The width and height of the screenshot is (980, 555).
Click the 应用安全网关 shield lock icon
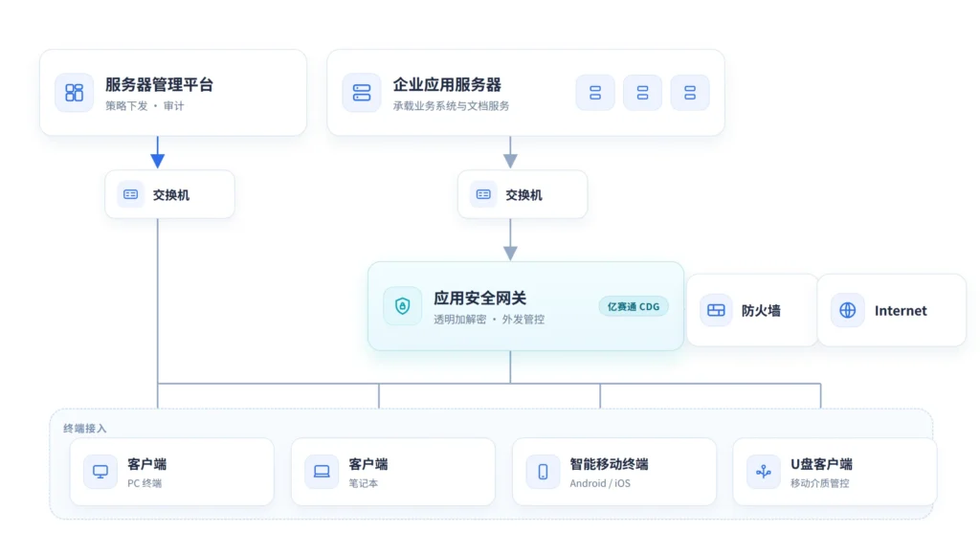pos(403,306)
